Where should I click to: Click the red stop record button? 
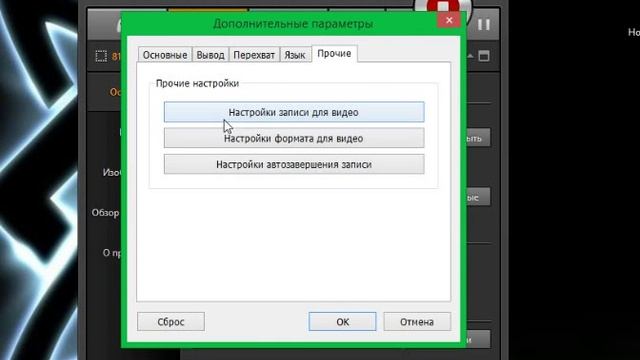(x=443, y=7)
